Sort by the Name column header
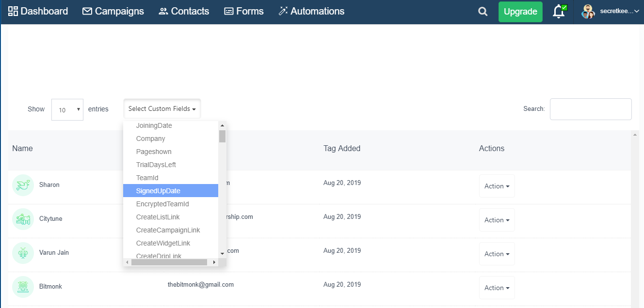 [22, 148]
